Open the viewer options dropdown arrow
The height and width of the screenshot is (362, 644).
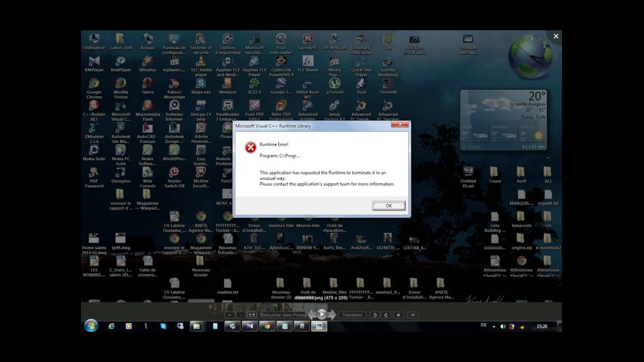413,315
